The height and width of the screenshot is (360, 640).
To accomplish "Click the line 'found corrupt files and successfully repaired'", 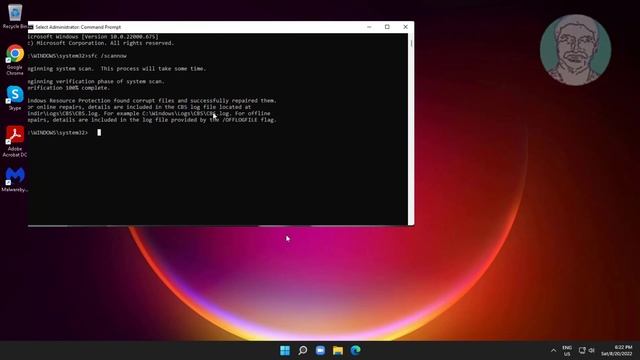I will (152, 100).
